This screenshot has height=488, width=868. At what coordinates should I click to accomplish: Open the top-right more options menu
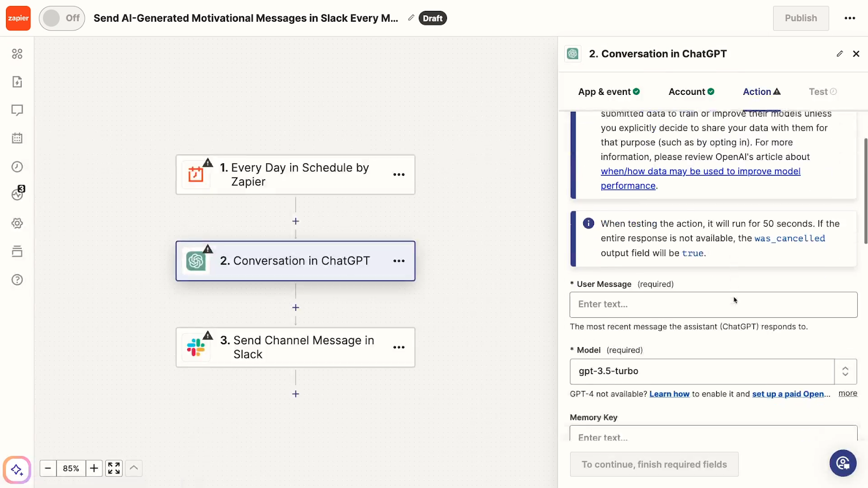[x=850, y=18]
